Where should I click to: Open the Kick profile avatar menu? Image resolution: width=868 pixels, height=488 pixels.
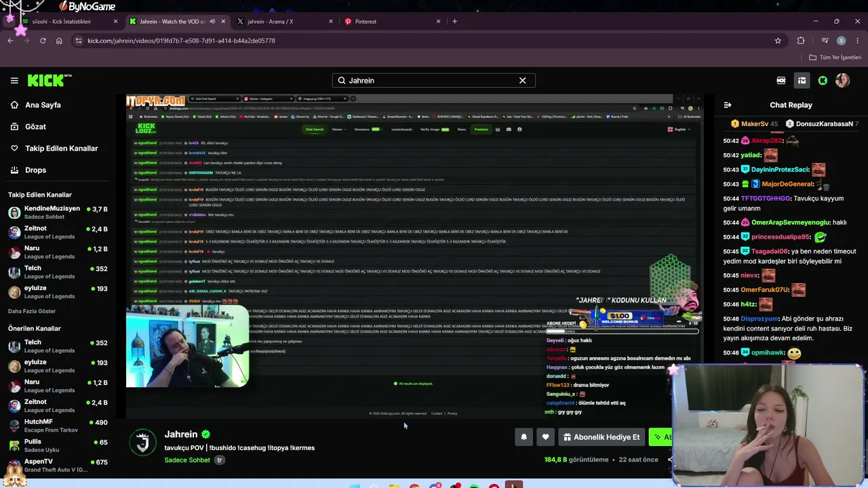tap(842, 81)
